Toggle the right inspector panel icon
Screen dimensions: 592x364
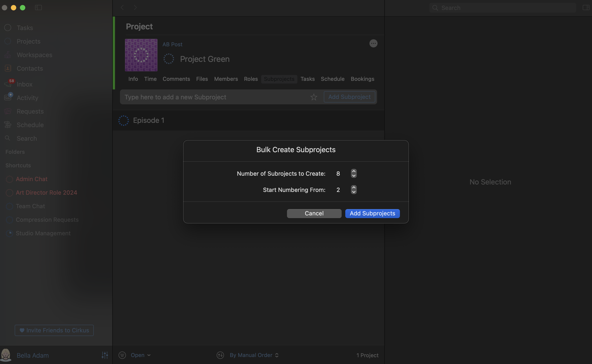coord(586,8)
